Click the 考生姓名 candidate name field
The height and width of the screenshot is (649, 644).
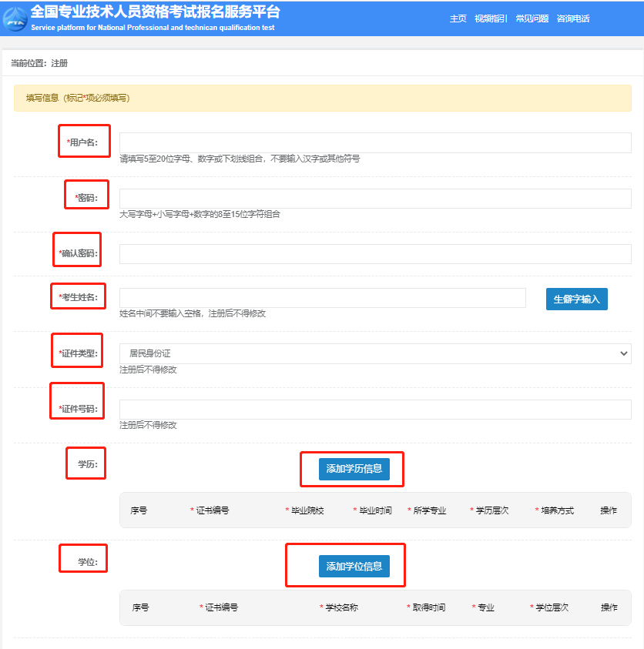[x=322, y=299]
